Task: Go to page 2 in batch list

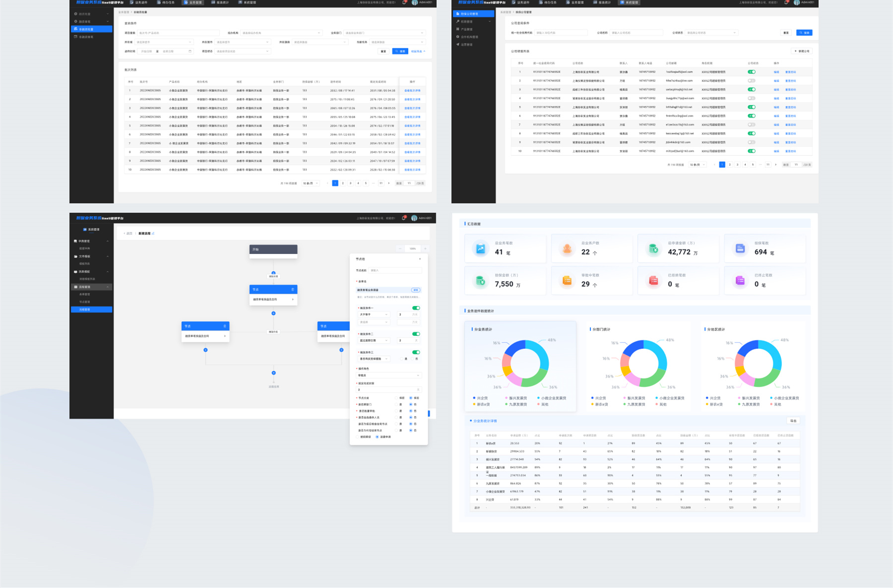Action: 343,183
